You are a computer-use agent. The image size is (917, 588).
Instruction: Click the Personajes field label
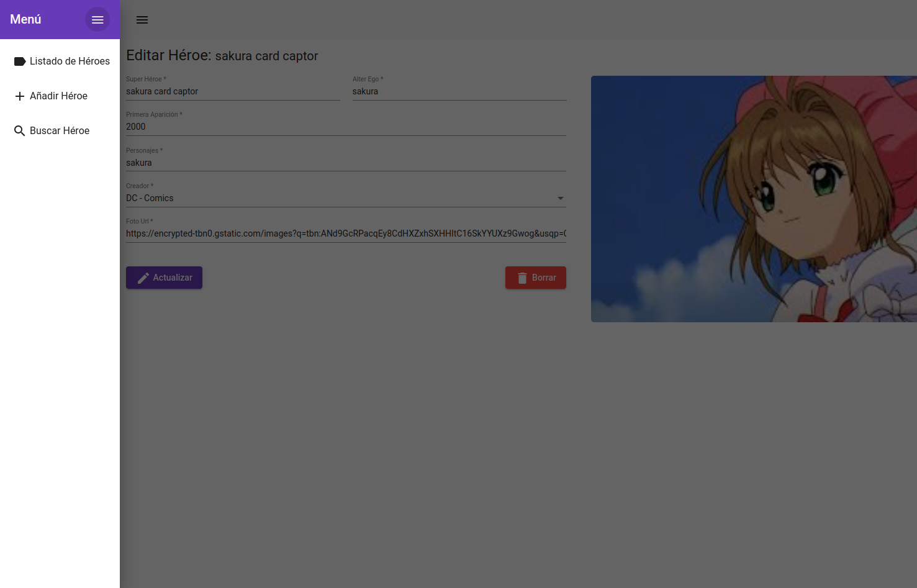(144, 150)
